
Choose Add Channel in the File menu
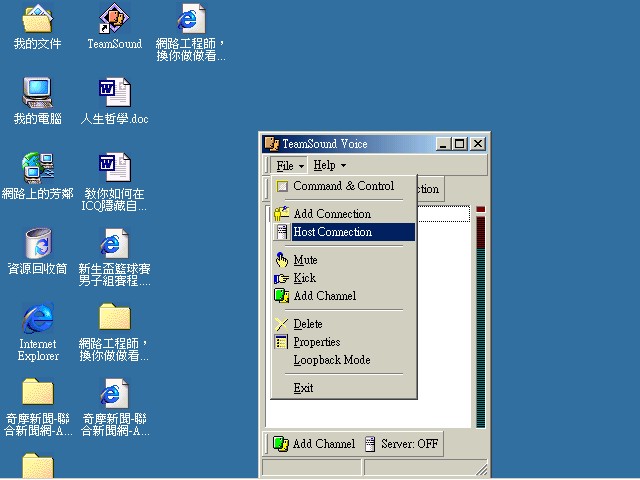point(344,296)
